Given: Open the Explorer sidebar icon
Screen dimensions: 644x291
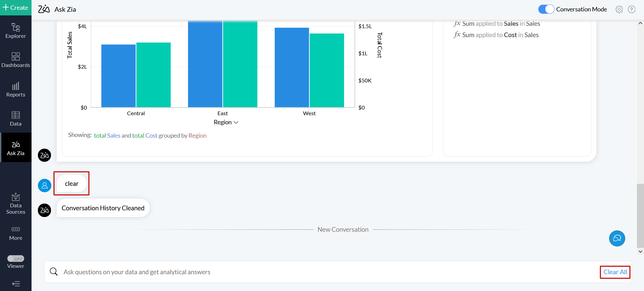Looking at the screenshot, I should pyautogui.click(x=15, y=30).
